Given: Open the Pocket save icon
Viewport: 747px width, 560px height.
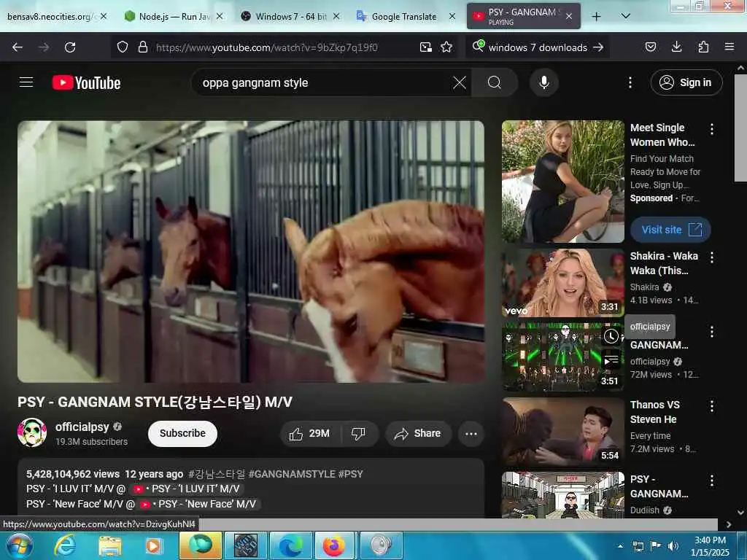Looking at the screenshot, I should 650,47.
